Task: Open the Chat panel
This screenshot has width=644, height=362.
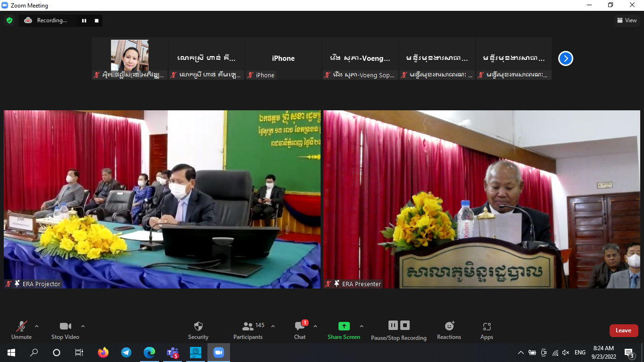Action: click(300, 330)
